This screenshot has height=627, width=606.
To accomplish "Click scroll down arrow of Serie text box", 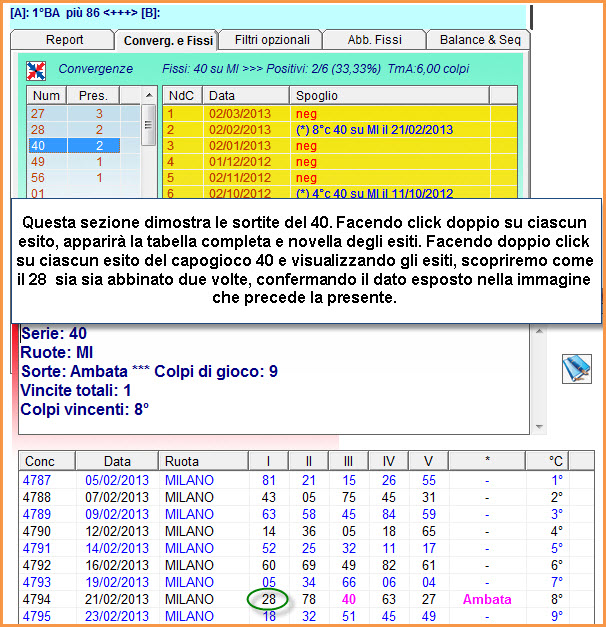I will pos(539,427).
